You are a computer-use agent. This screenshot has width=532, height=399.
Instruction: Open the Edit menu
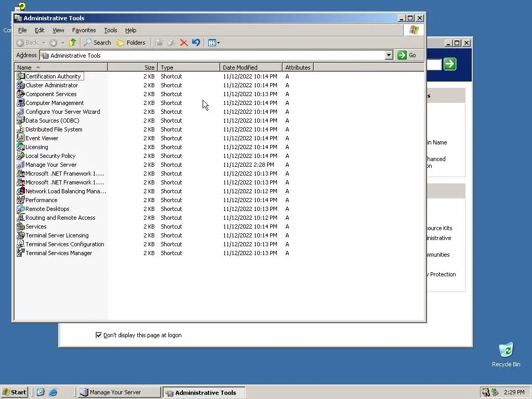pyautogui.click(x=39, y=30)
